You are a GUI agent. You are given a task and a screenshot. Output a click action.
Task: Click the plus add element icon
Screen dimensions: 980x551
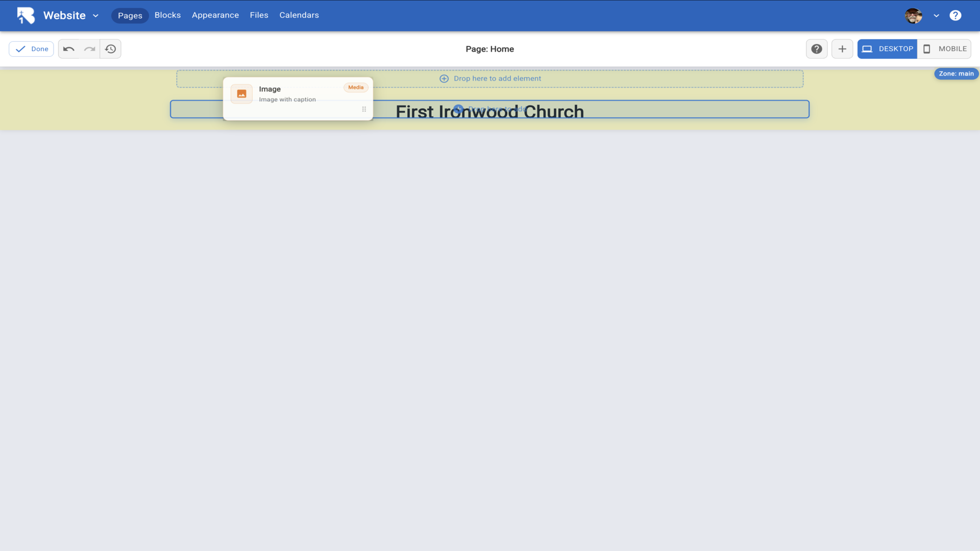coord(842,49)
